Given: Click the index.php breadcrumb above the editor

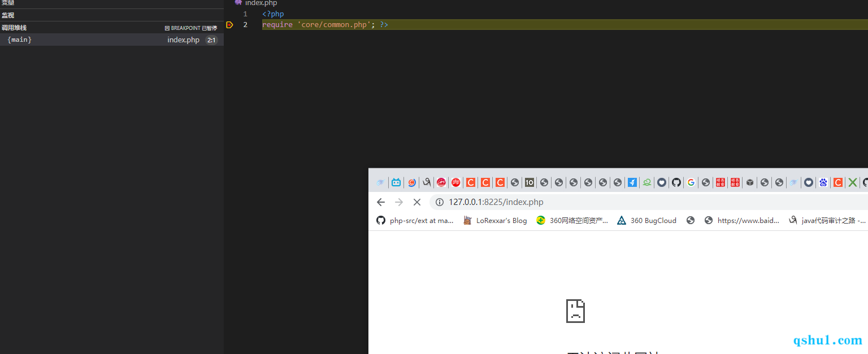Looking at the screenshot, I should click(x=261, y=3).
